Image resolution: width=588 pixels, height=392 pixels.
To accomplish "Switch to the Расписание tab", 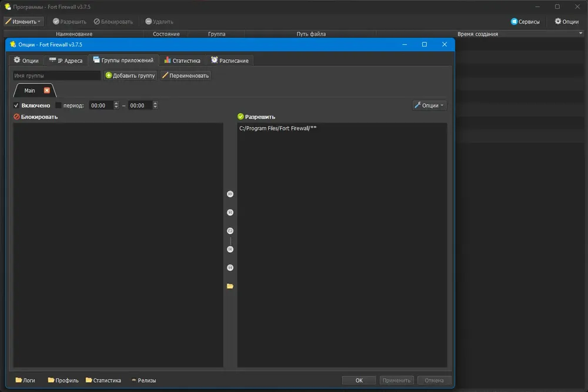I will (230, 61).
